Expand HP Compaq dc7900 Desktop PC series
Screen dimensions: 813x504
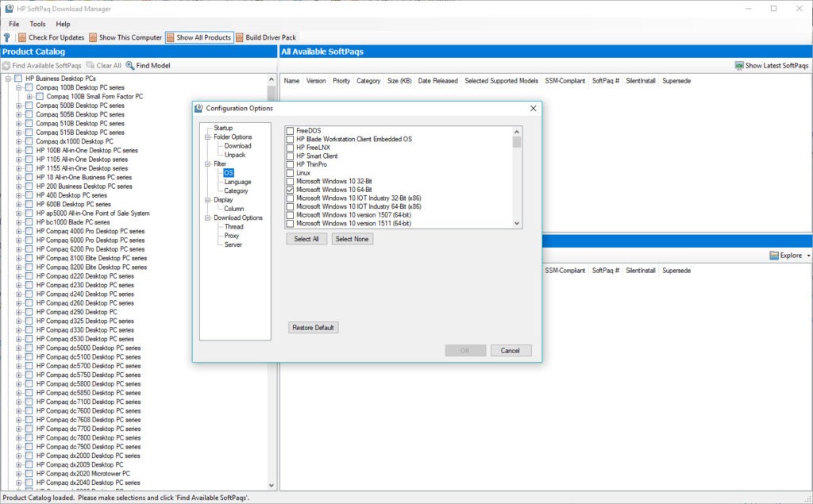click(x=19, y=446)
